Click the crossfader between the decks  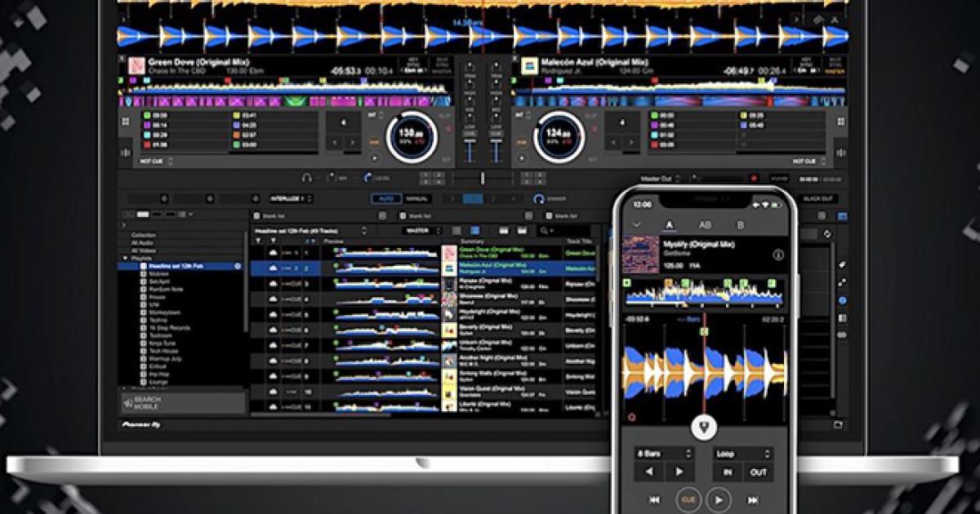pyautogui.click(x=483, y=177)
